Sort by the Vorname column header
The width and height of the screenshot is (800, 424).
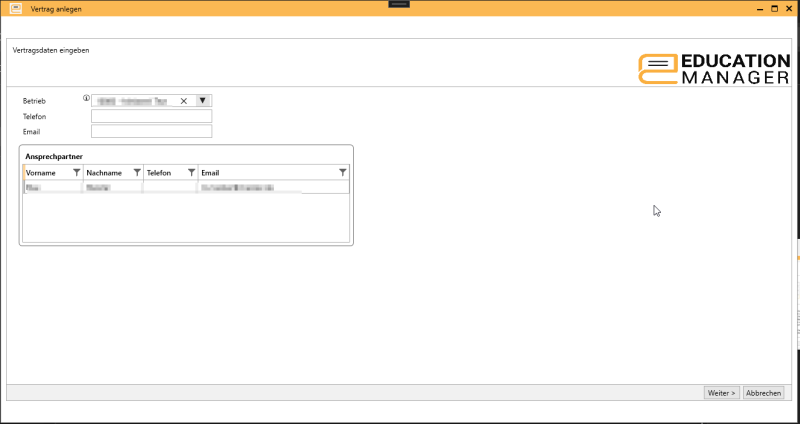pyautogui.click(x=46, y=173)
